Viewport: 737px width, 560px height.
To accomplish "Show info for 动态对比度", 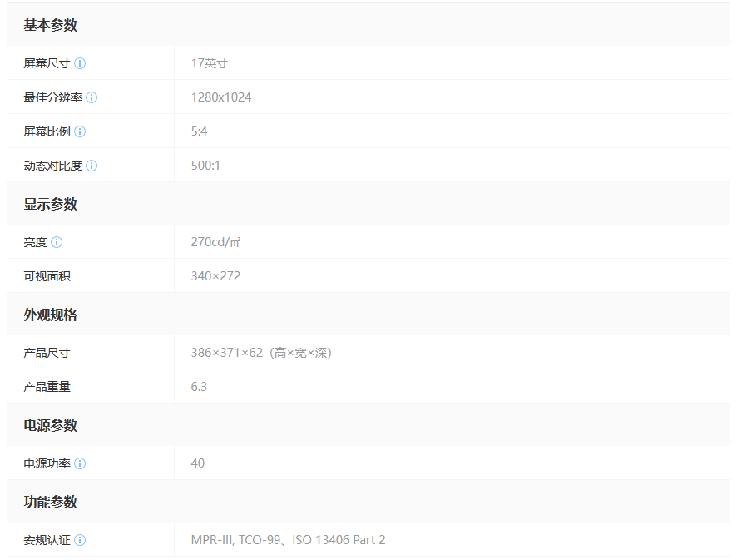I will (x=92, y=166).
